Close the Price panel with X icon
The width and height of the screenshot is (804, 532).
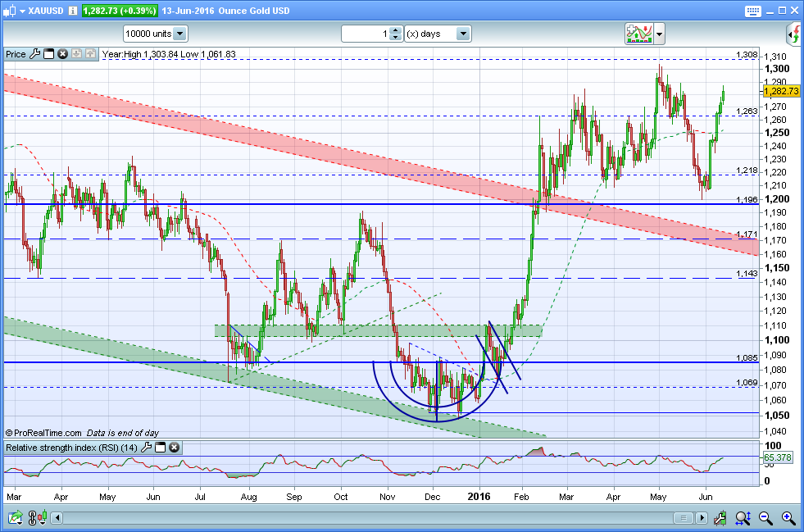tap(62, 54)
